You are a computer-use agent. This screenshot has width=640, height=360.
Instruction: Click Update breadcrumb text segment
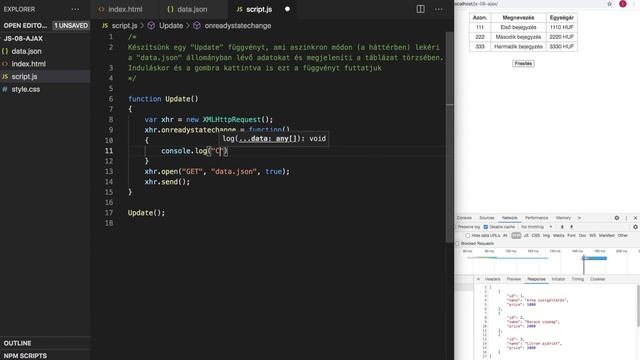click(x=171, y=26)
